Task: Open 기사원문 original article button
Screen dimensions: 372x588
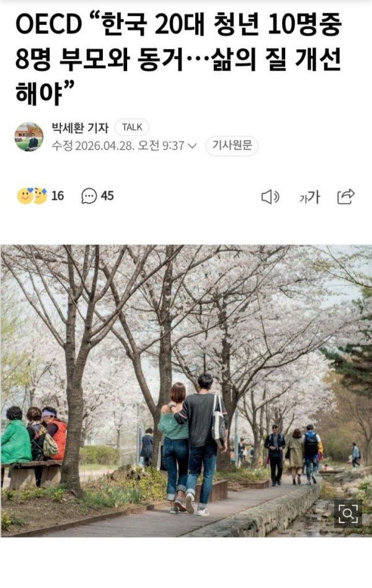Action: coord(232,146)
